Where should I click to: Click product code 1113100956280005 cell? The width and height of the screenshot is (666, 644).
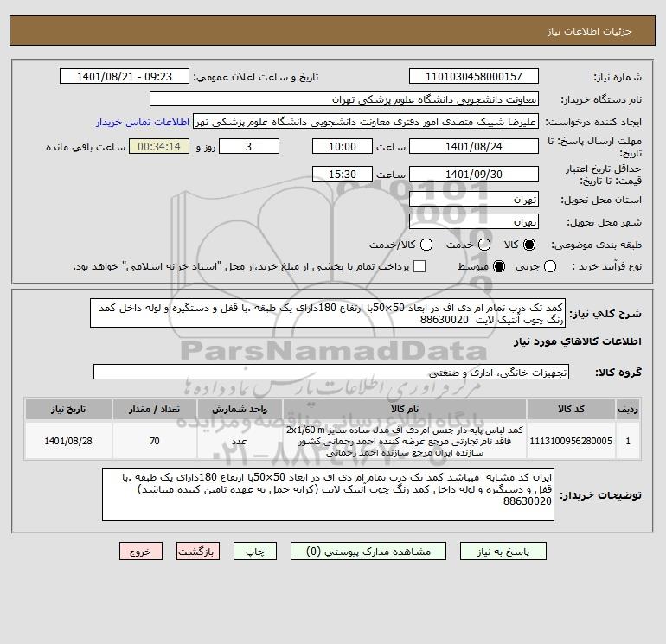(571, 441)
